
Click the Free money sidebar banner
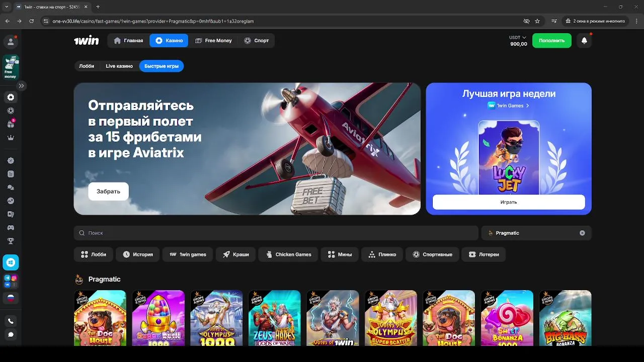point(11,67)
